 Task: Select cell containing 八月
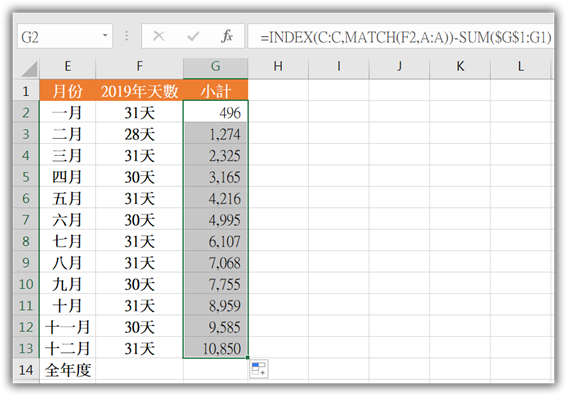point(67,262)
